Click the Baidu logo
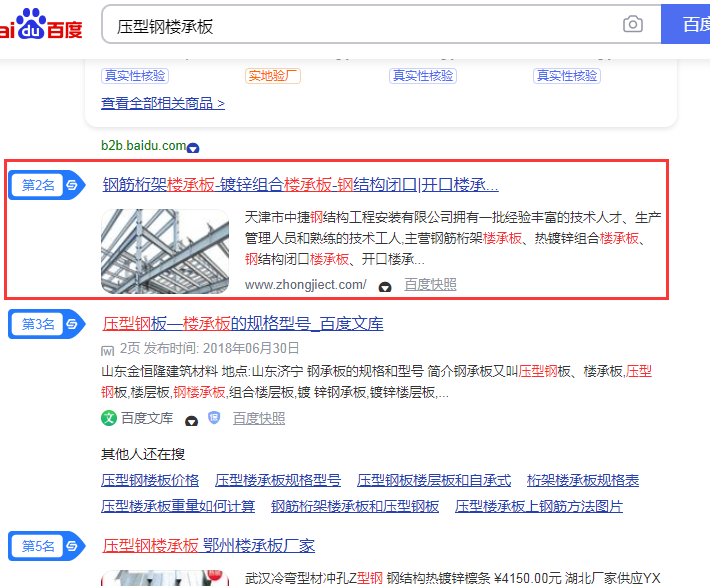Viewport: 710px width, 586px height. pos(41,25)
